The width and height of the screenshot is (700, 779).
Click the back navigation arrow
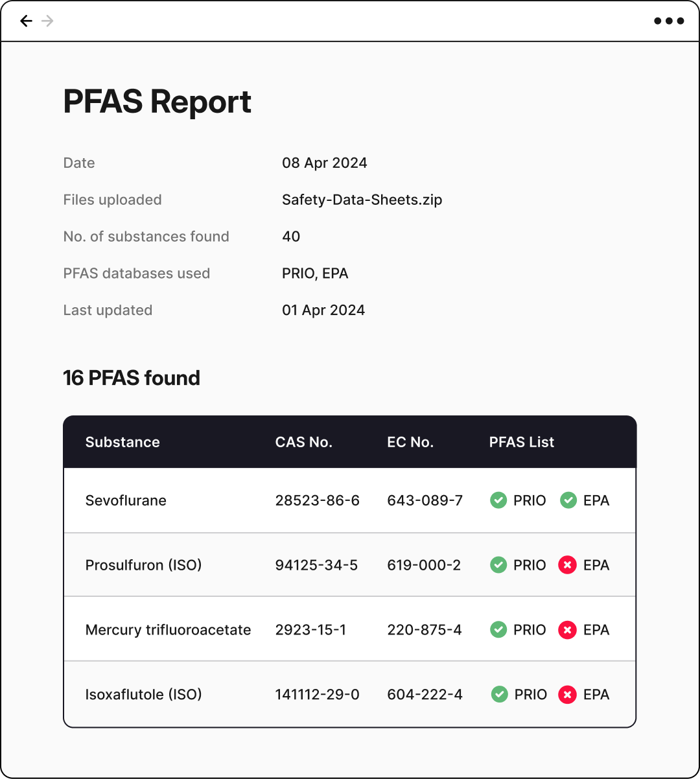(x=25, y=21)
